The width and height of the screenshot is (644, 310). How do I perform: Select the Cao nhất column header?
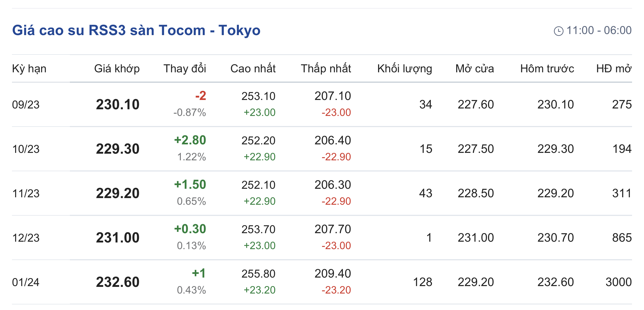coord(253,69)
